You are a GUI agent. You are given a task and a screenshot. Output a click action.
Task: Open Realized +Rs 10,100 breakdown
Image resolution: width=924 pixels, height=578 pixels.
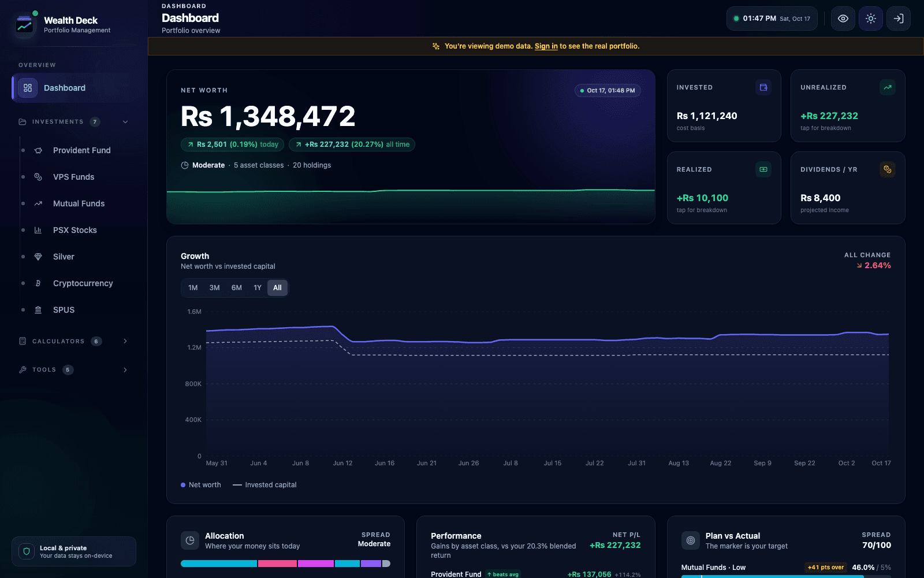pyautogui.click(x=724, y=188)
